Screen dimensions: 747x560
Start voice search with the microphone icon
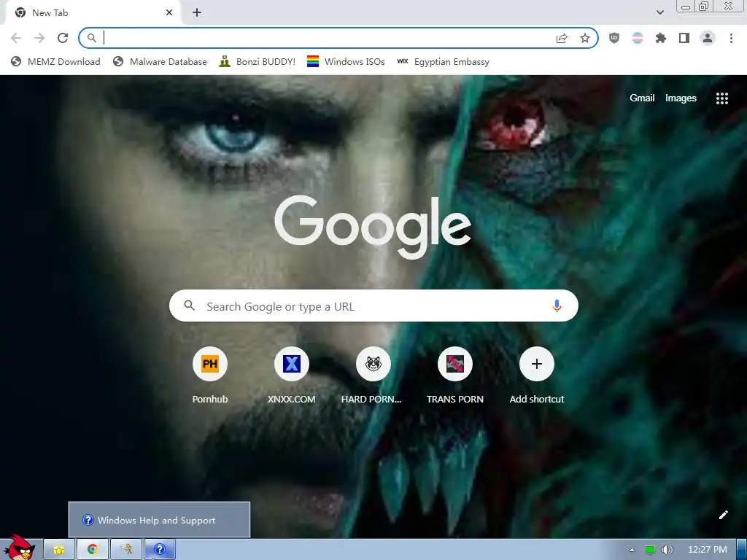557,306
